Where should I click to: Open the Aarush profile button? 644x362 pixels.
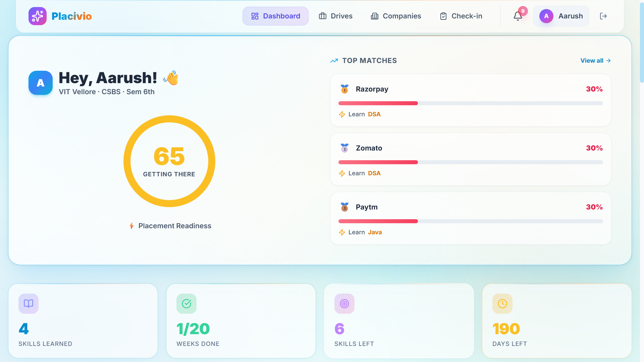(561, 16)
